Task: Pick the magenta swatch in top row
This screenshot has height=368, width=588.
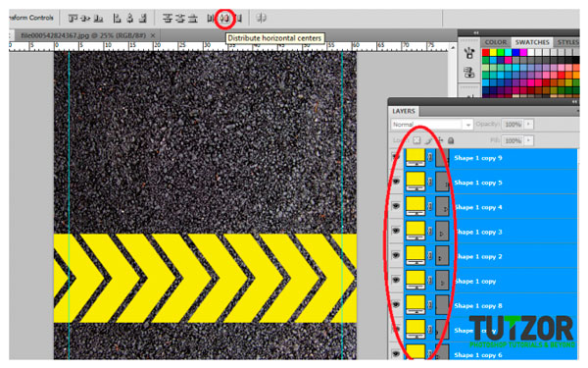Action: coord(523,52)
